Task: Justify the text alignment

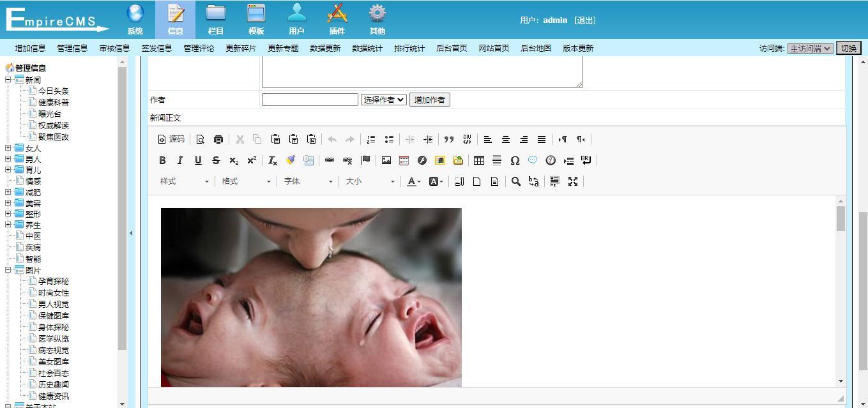Action: (541, 139)
